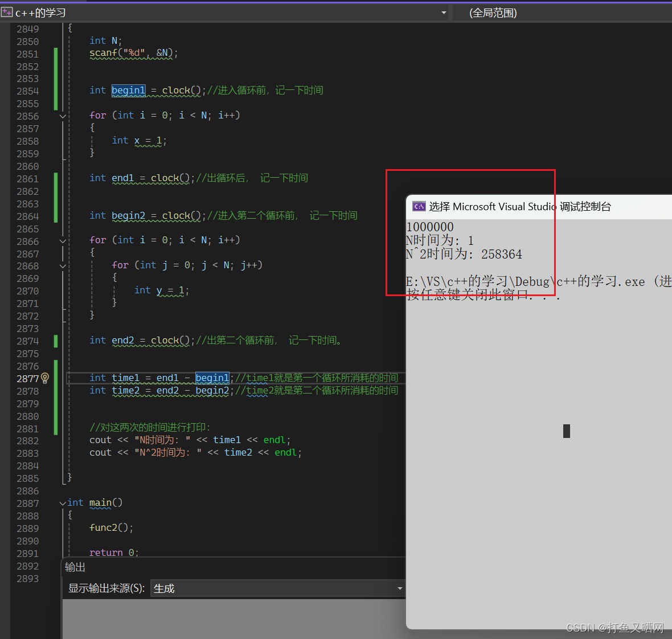The image size is (672, 639).
Task: Click the lightbulb quick actions icon on line 2877
Action: 45,378
